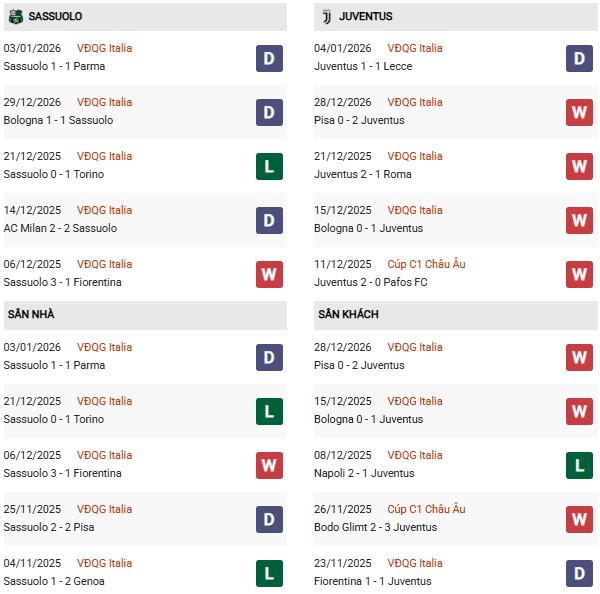This screenshot has width=600, height=594.
Task: Click the L badge for Napoli 2-1 Juventus
Action: [579, 465]
